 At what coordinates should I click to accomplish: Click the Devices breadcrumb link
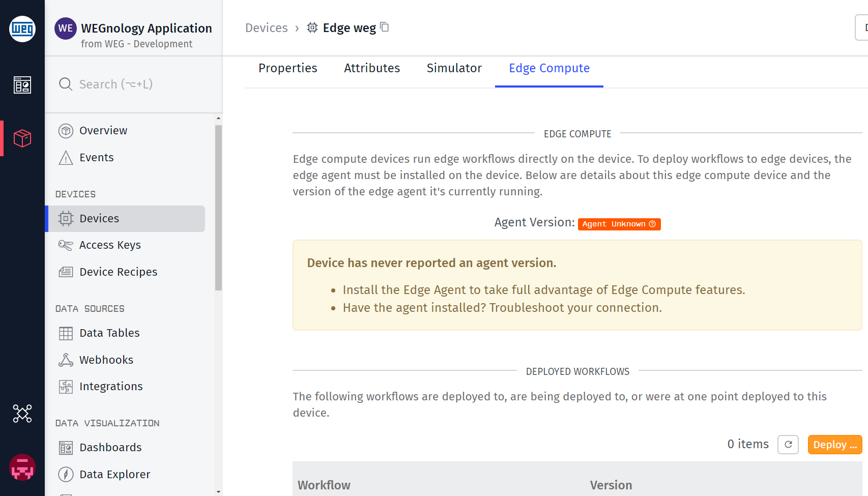[x=267, y=28]
